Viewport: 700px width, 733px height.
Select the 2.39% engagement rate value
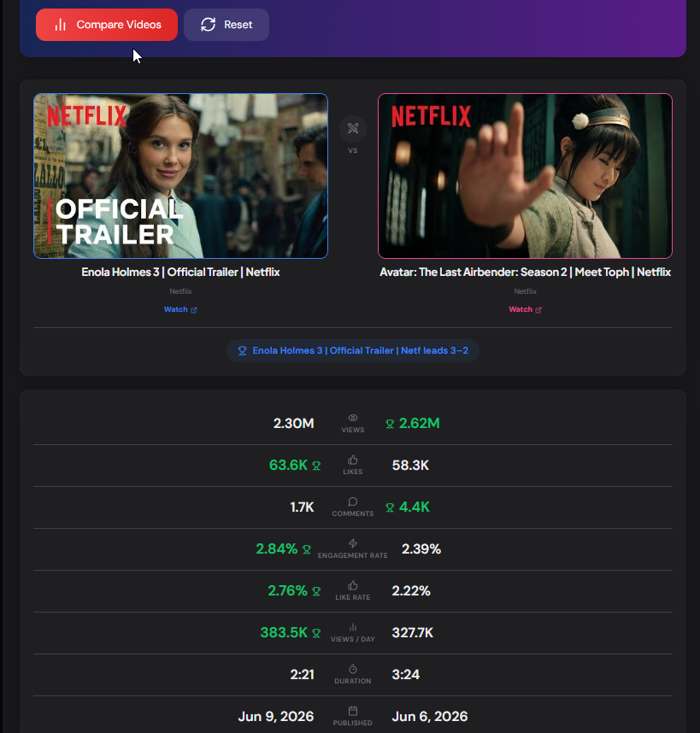tap(421, 548)
